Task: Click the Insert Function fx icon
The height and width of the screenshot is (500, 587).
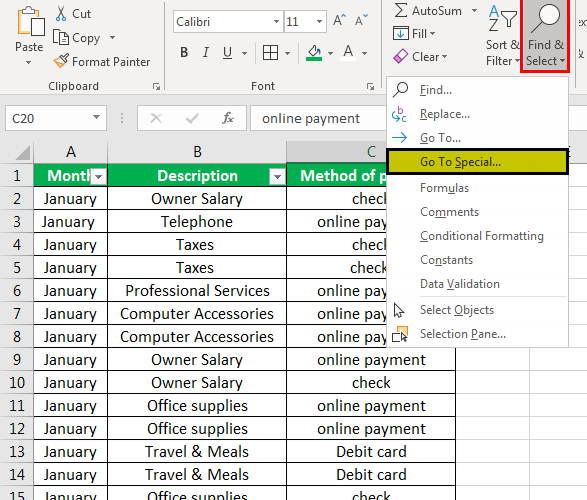Action: point(228,118)
